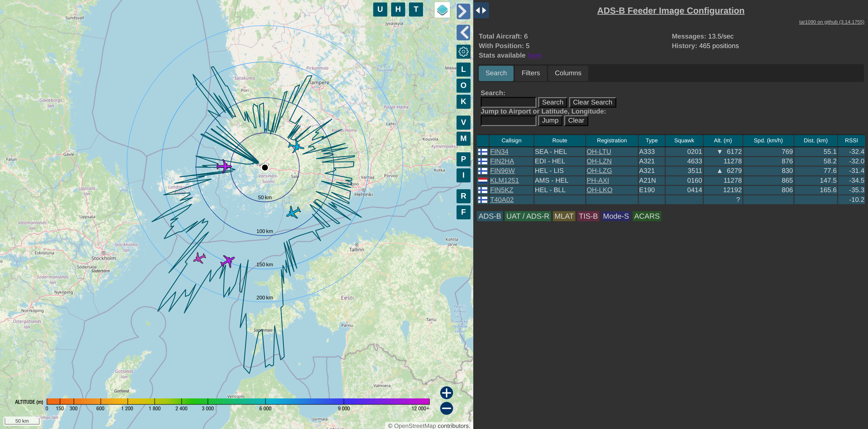The width and height of the screenshot is (868, 429).
Task: Click the altitude color scale bar
Action: pos(238,401)
